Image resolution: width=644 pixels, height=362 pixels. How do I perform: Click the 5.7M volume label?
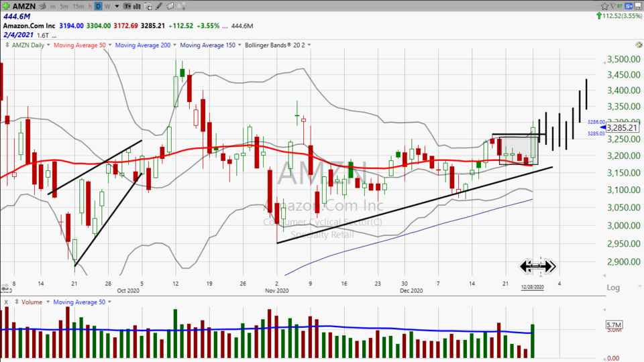point(614,325)
